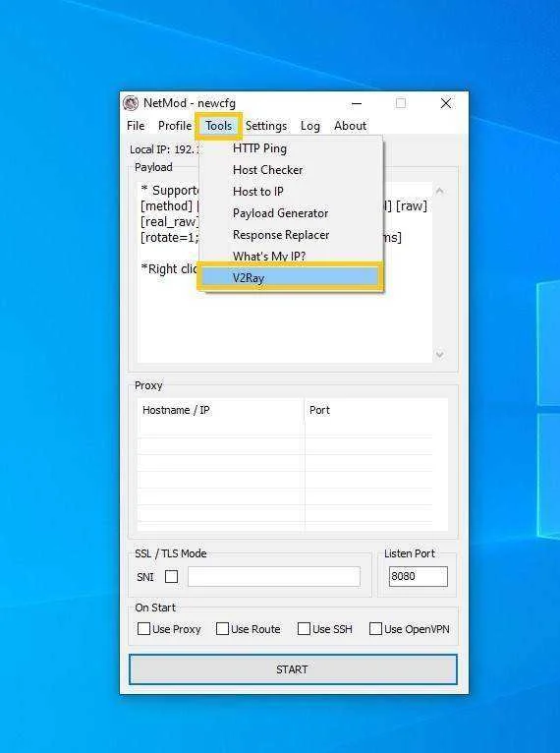Open the Settings menu

pos(266,126)
